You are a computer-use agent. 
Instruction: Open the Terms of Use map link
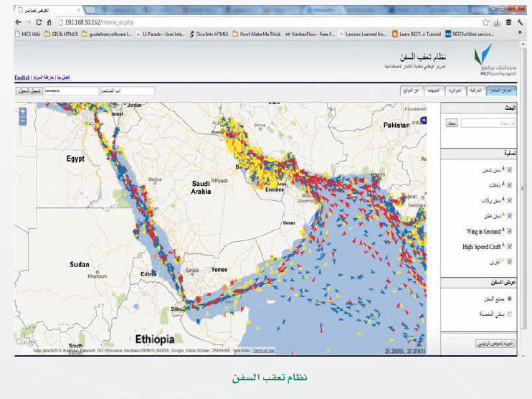264,350
